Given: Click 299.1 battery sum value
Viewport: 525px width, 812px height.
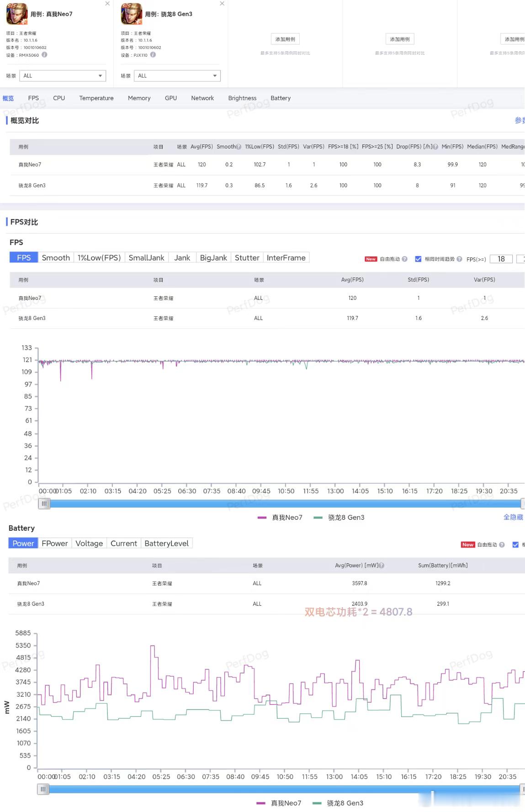Looking at the screenshot, I should coord(443,604).
